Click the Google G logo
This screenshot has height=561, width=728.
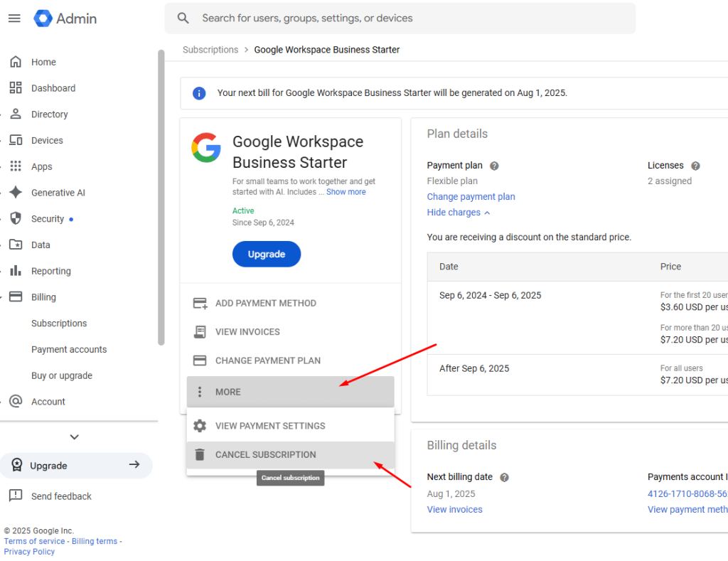pos(206,148)
